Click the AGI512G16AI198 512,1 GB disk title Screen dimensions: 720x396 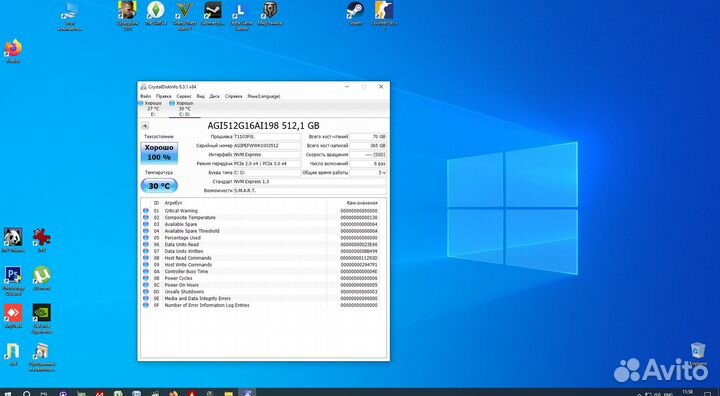coord(263,125)
